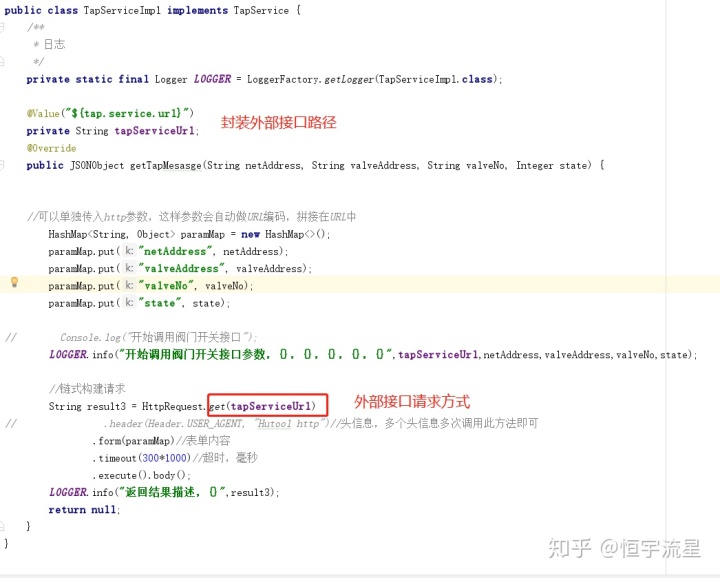Click the Integer state parameter in signature

pos(553,165)
